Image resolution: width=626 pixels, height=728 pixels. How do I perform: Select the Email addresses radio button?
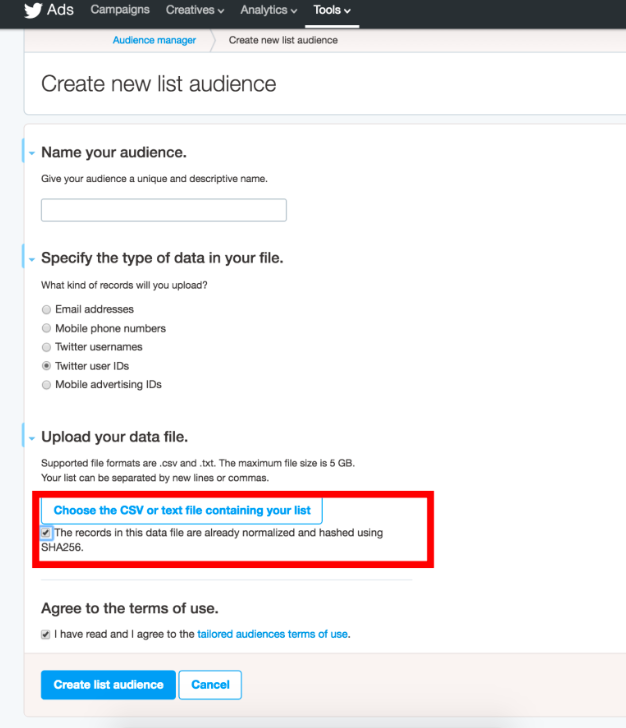tap(46, 310)
